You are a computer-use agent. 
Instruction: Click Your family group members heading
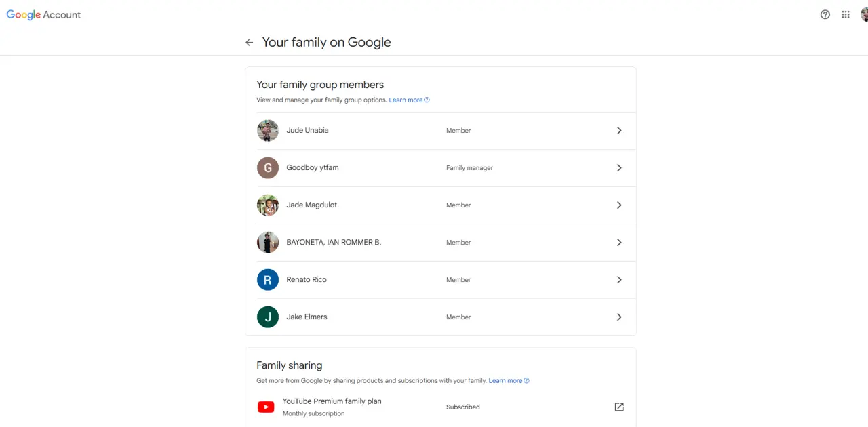point(320,85)
